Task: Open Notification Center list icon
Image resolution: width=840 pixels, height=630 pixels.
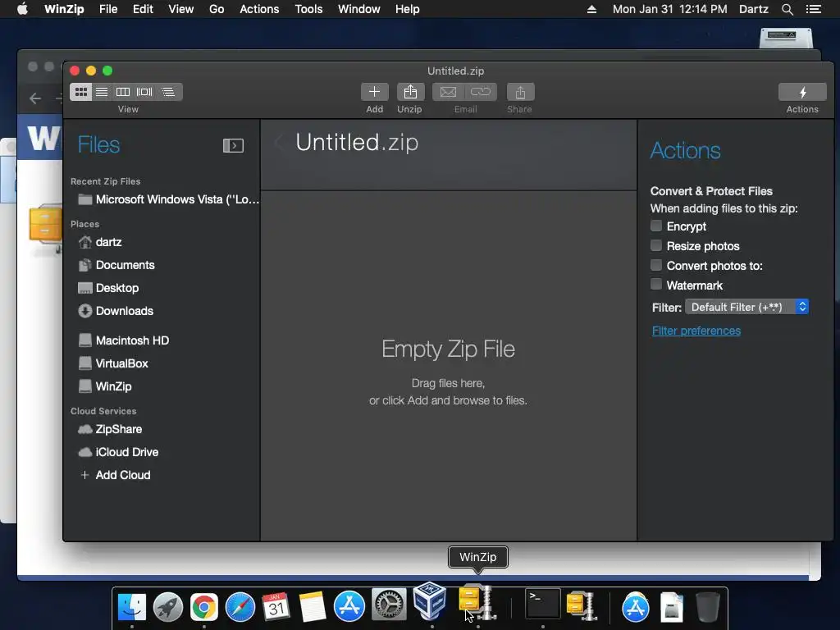Action: [814, 9]
